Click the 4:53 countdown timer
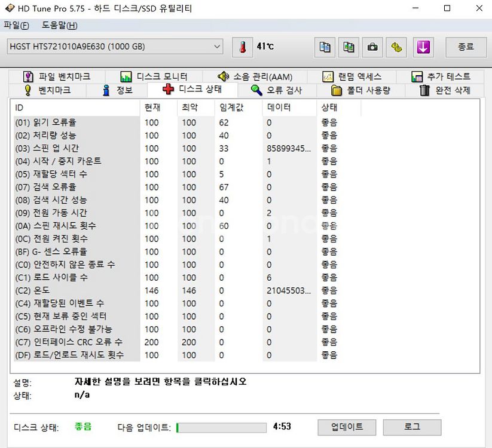Screen dimensions: 492x448 click(x=282, y=426)
